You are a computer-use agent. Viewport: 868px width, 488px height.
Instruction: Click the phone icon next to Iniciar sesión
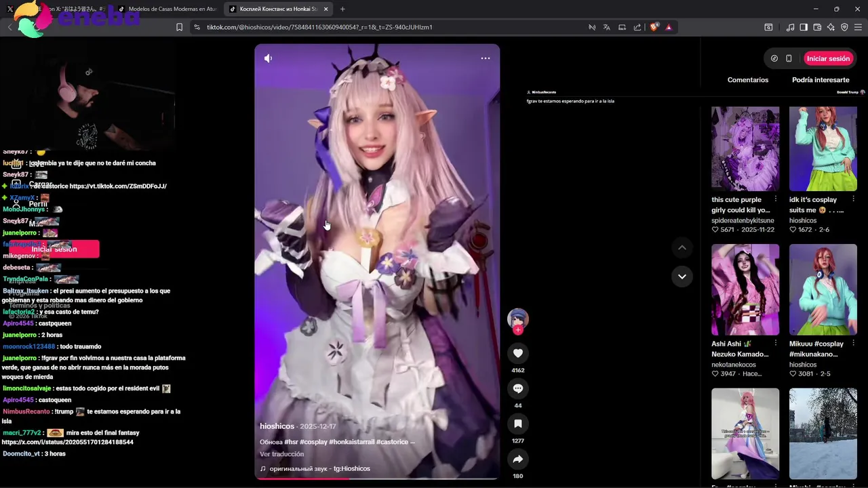click(789, 58)
